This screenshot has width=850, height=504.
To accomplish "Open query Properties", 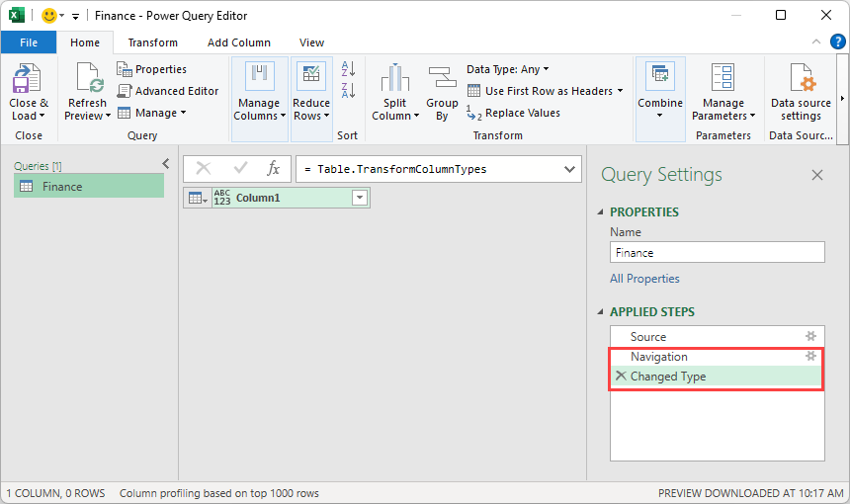I will pos(152,69).
